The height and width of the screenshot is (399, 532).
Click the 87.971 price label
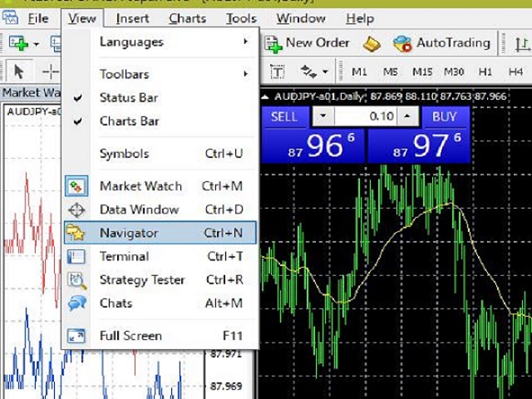coord(226,354)
